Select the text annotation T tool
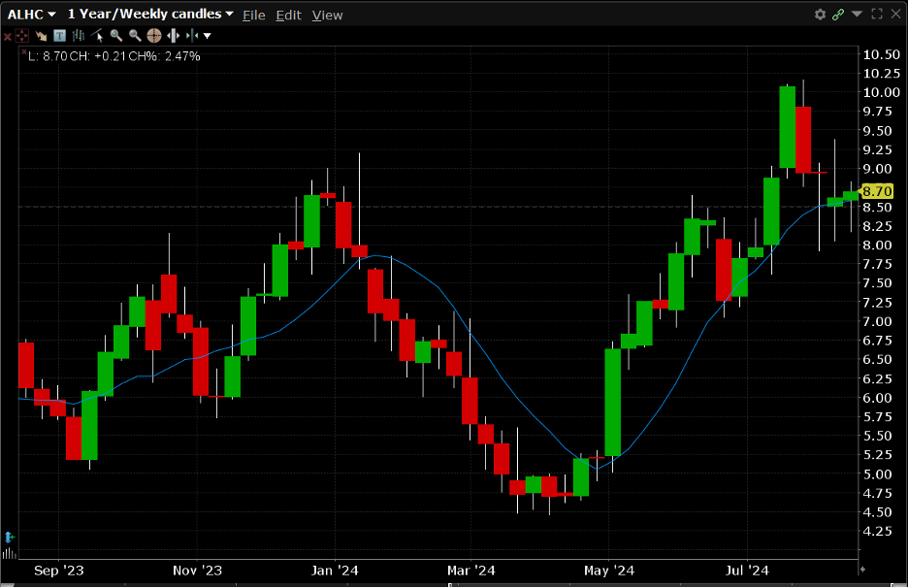Viewport: 908px width, 588px height. (x=59, y=36)
